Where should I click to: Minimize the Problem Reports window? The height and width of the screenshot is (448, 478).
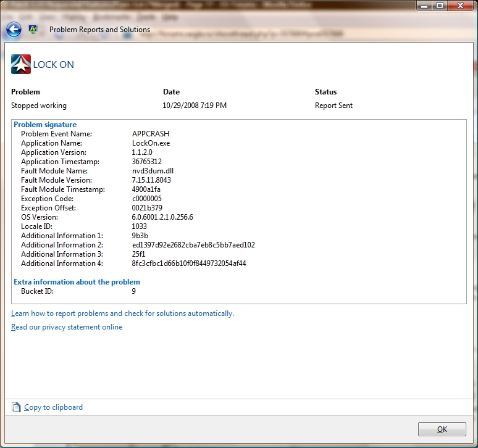[424, 6]
